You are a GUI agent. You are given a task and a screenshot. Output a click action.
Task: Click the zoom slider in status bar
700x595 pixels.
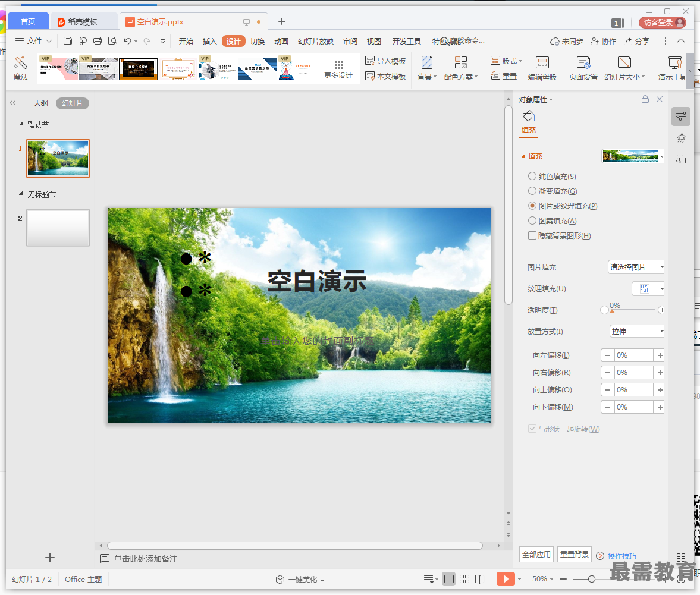click(x=592, y=579)
